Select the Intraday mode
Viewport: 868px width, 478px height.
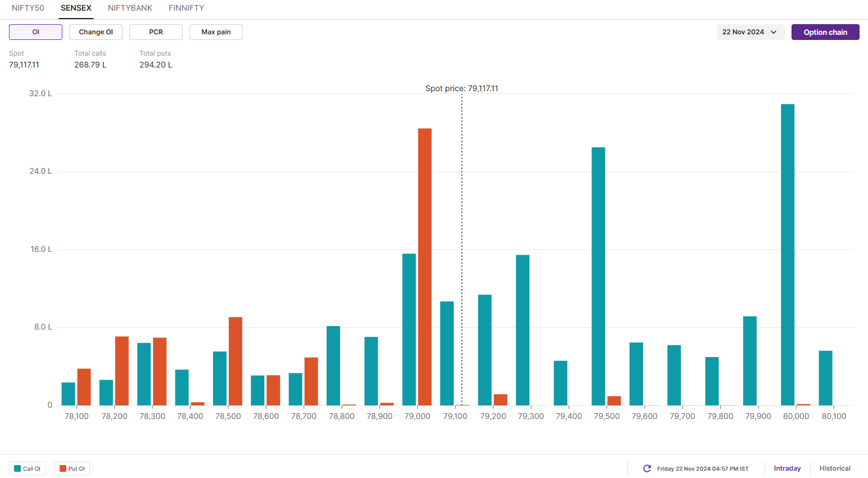point(787,468)
